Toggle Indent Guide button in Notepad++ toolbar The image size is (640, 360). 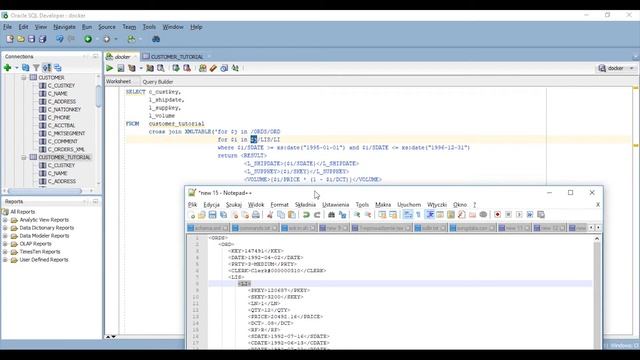(x=430, y=215)
